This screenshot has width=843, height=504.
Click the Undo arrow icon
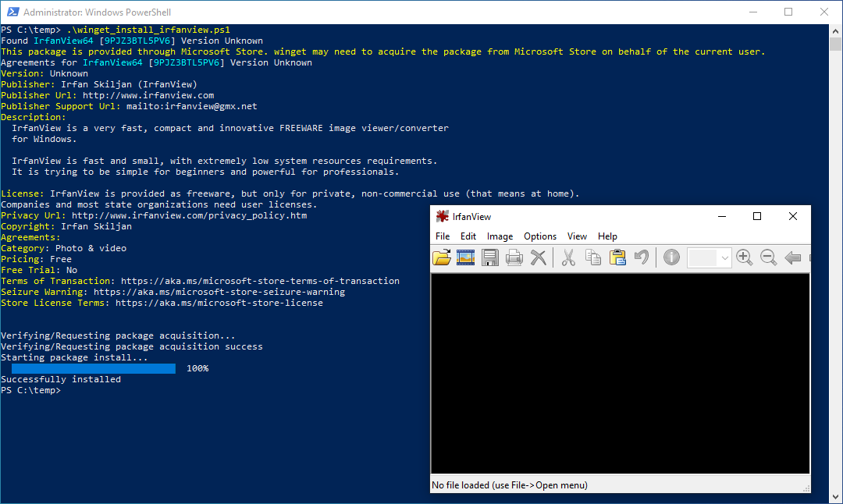click(642, 258)
